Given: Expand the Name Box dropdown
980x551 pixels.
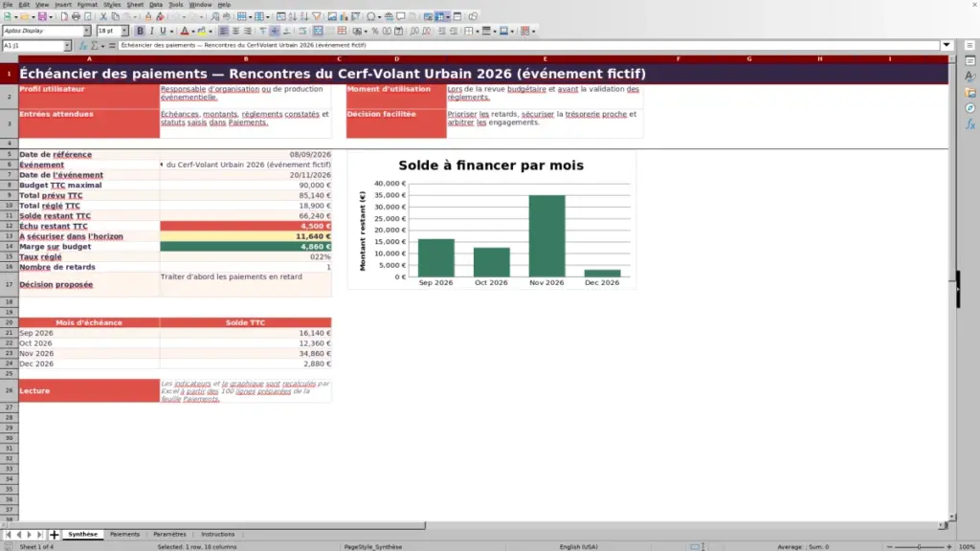Looking at the screenshot, I should 67,46.
